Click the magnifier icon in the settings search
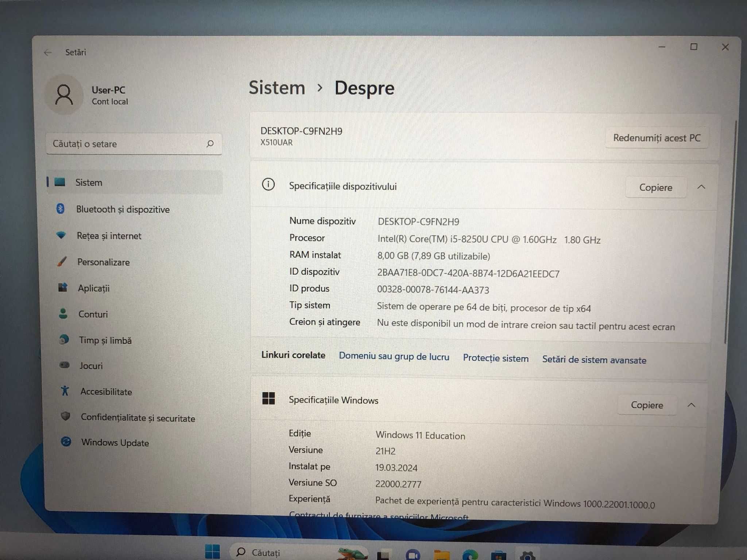747x560 pixels. point(210,144)
